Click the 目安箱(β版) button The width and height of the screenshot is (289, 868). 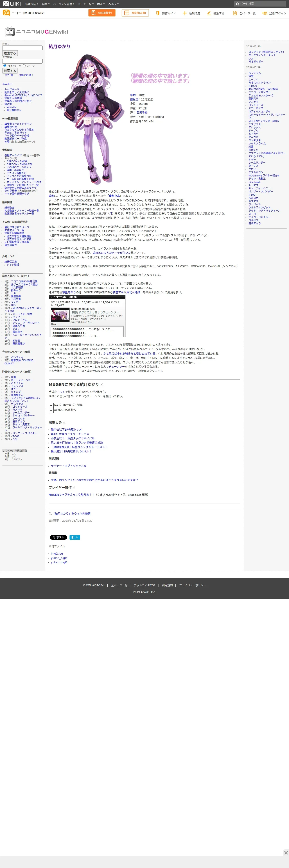click(x=135, y=13)
